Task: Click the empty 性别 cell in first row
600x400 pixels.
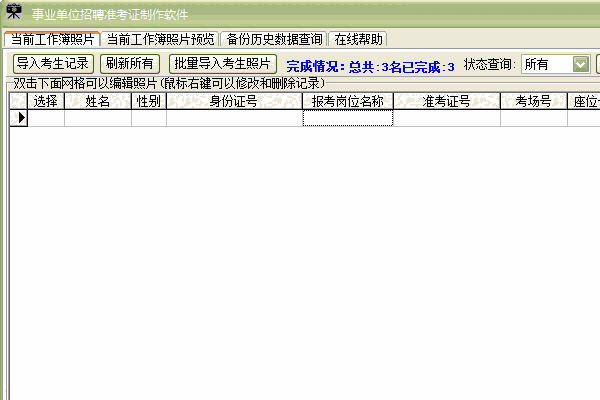Action: coord(149,118)
